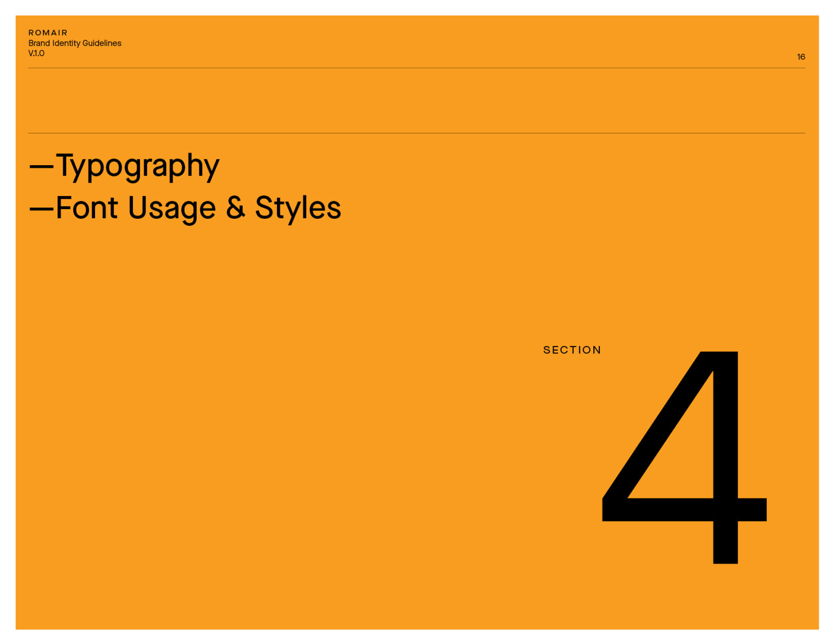Click the ROMAIR header text
Viewport: 834px width, 644px height.
pyautogui.click(x=48, y=33)
